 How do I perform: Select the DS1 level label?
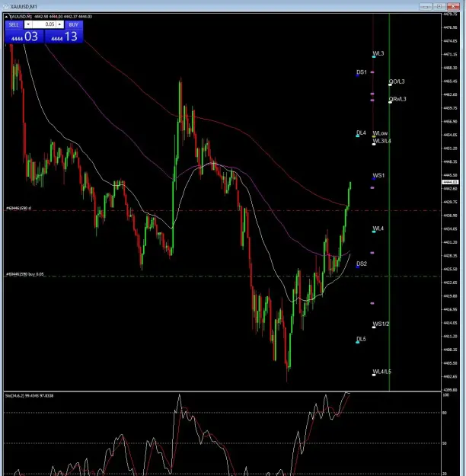tap(362, 72)
